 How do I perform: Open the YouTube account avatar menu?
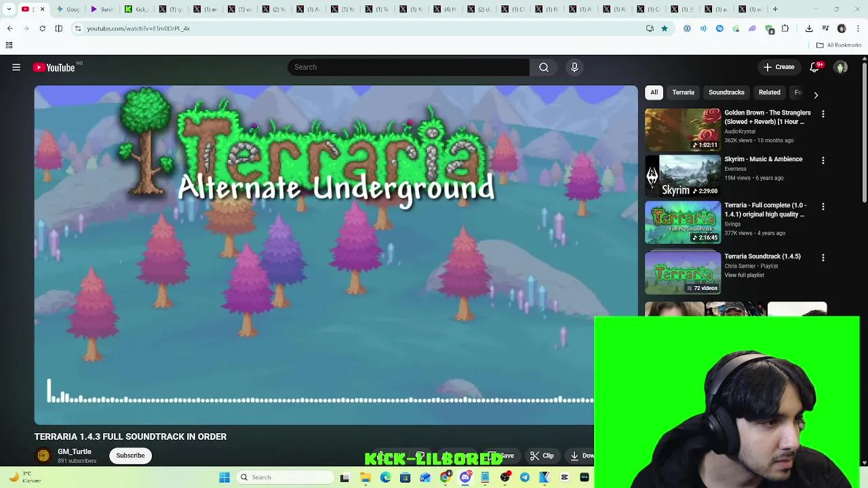pyautogui.click(x=841, y=67)
